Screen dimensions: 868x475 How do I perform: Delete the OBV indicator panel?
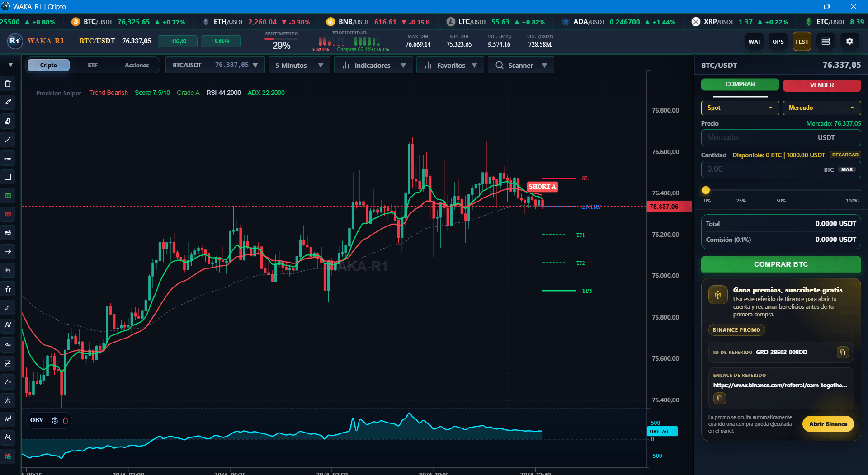pyautogui.click(x=66, y=420)
